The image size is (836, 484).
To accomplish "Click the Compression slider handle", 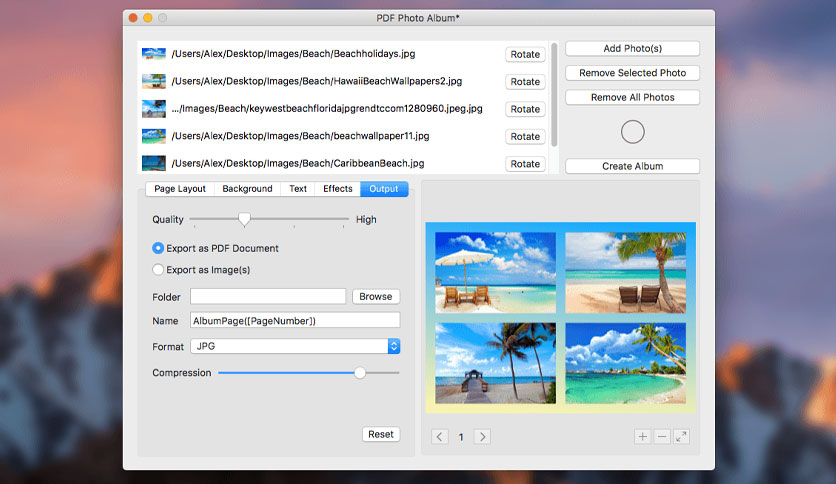I will [360, 373].
